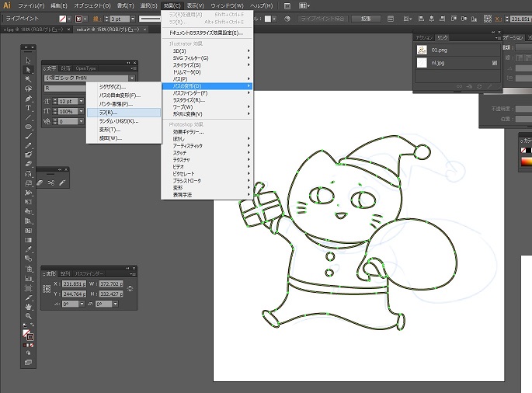
Task: Open the font family dropdown
Action: (x=132, y=78)
